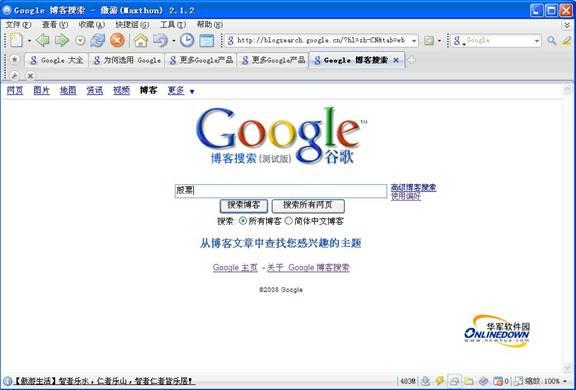
Task: Open the new tab icon dropdown arrow
Action: (29, 41)
